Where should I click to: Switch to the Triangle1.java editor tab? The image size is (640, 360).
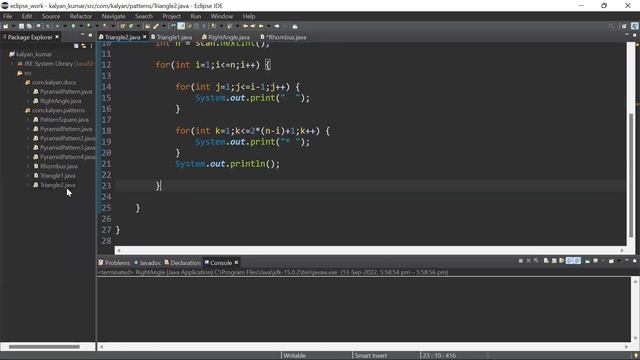[x=171, y=37]
